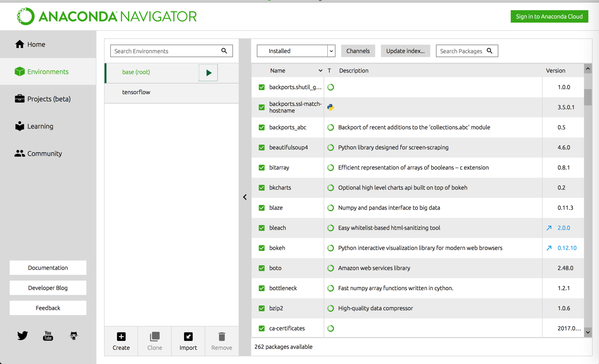Click the Feedback button
599x364 pixels.
[48, 308]
